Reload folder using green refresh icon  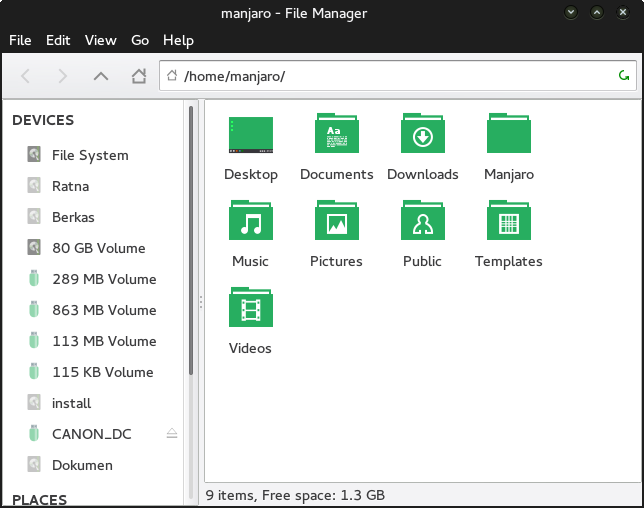(x=623, y=76)
